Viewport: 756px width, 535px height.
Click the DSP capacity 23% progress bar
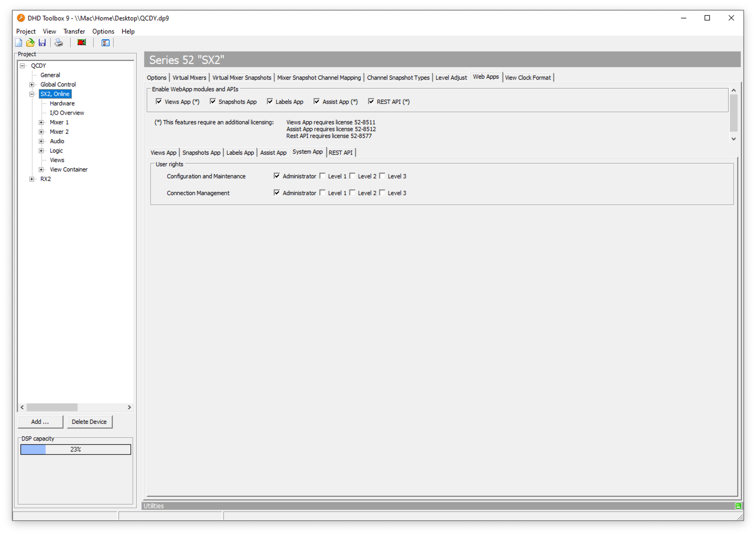click(x=76, y=449)
